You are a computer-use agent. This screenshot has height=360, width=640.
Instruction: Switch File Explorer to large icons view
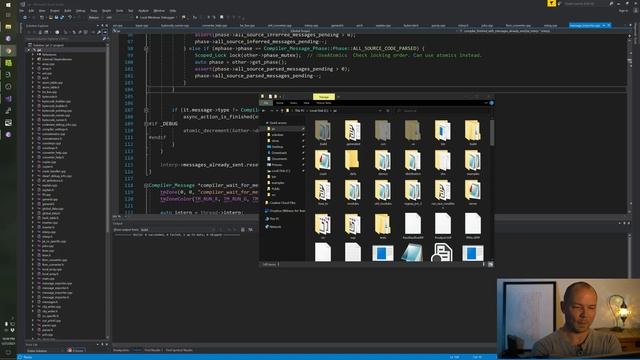pyautogui.click(x=491, y=264)
